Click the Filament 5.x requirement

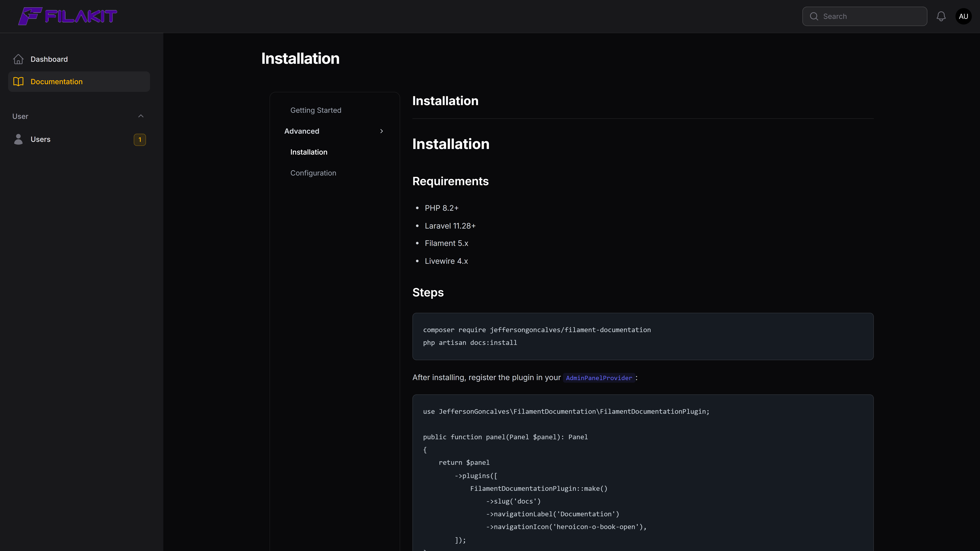pyautogui.click(x=446, y=243)
